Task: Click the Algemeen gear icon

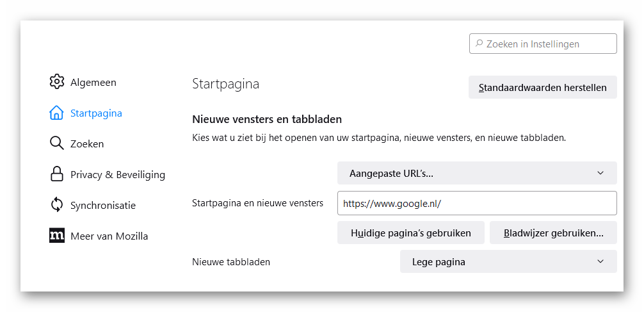Action: coord(57,82)
